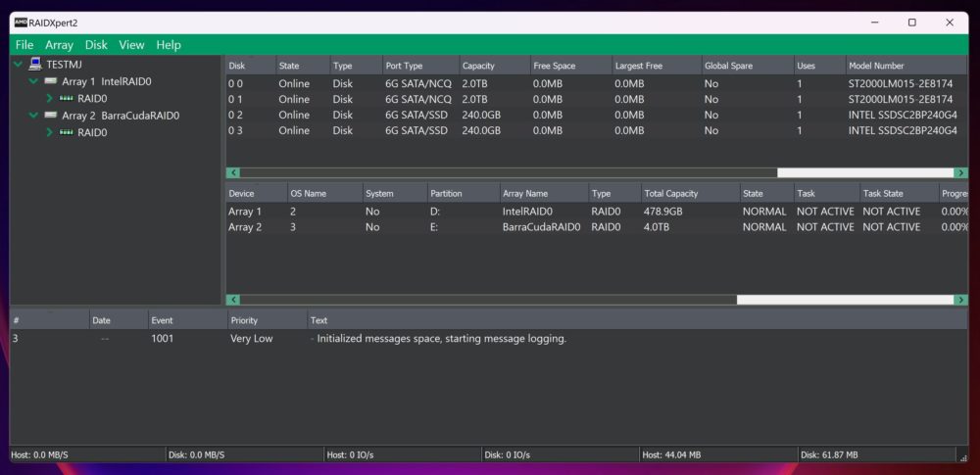980x475 pixels.
Task: Sort by Array Name column header
Action: click(x=544, y=193)
